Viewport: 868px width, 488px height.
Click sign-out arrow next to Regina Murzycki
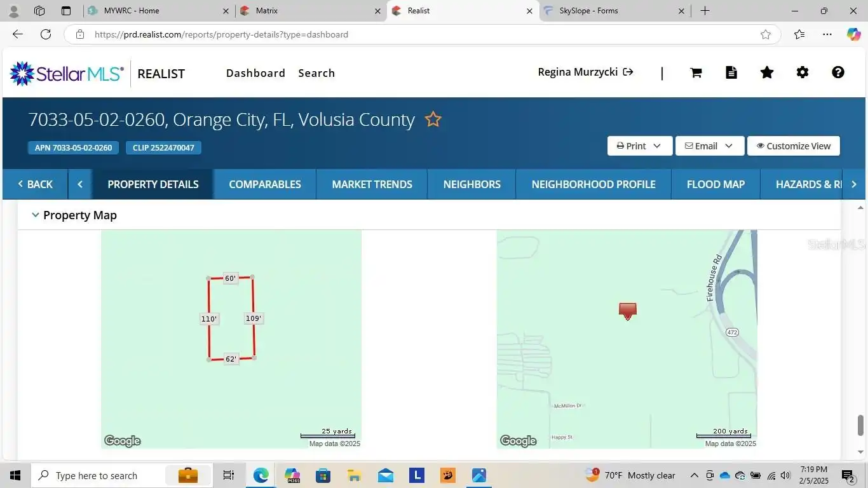[x=628, y=72]
